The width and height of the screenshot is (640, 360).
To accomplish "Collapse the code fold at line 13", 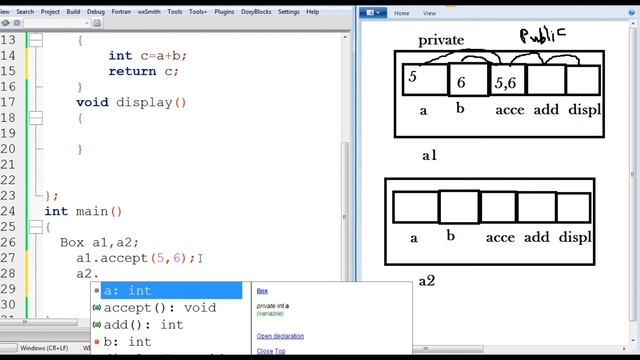I will click(x=36, y=40).
